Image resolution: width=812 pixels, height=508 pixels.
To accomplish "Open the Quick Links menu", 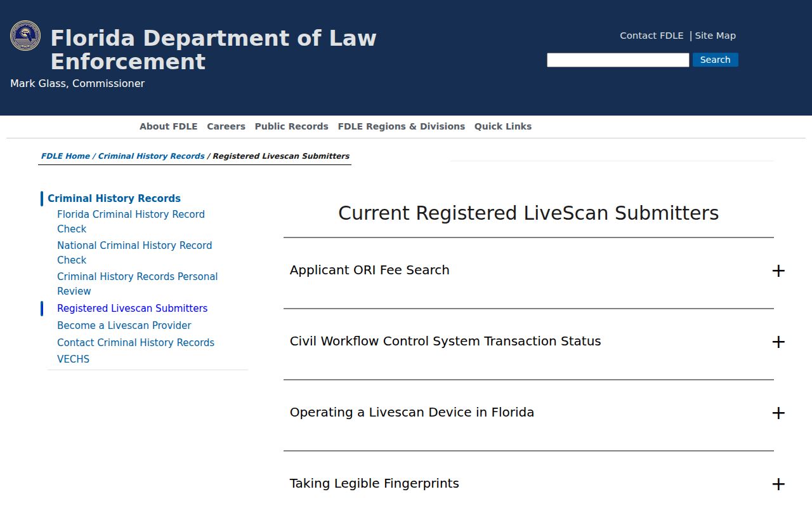I will pyautogui.click(x=503, y=126).
